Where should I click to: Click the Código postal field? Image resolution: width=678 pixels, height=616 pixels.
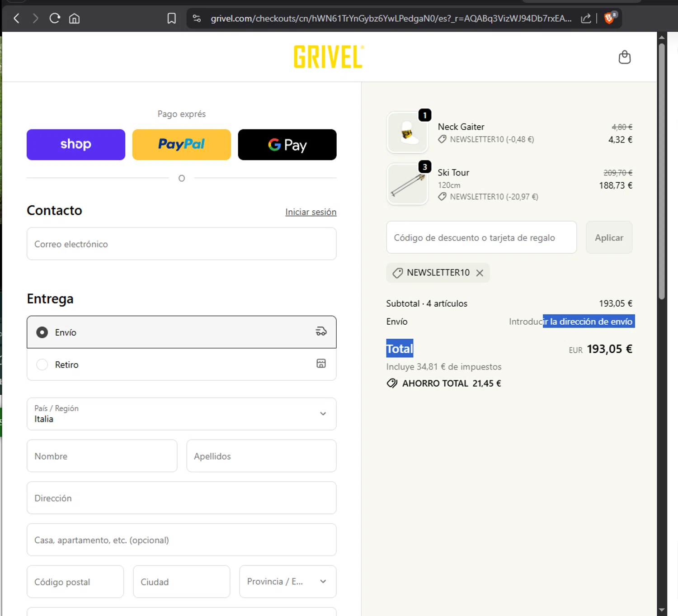pyautogui.click(x=75, y=582)
